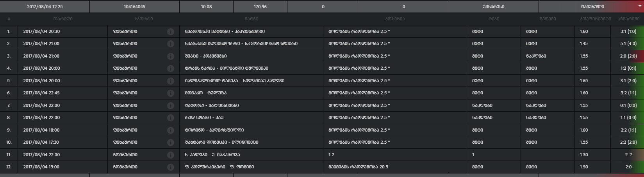Click the კოეფიციენტი column header

tap(595, 19)
